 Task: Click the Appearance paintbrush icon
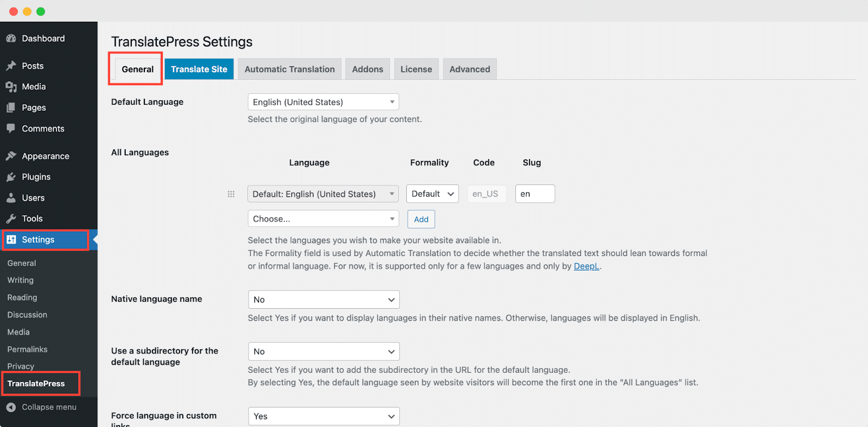coord(11,156)
